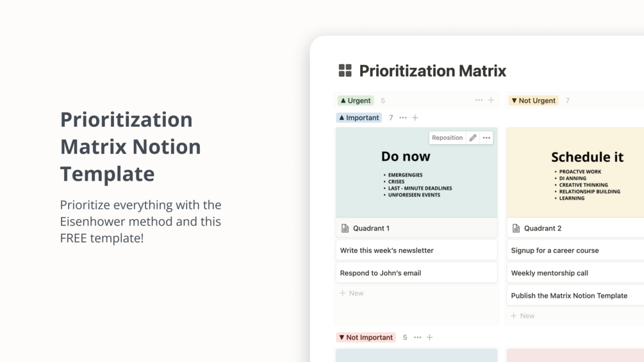Click the Urgent column tag
The image size is (644, 362).
[356, 101]
